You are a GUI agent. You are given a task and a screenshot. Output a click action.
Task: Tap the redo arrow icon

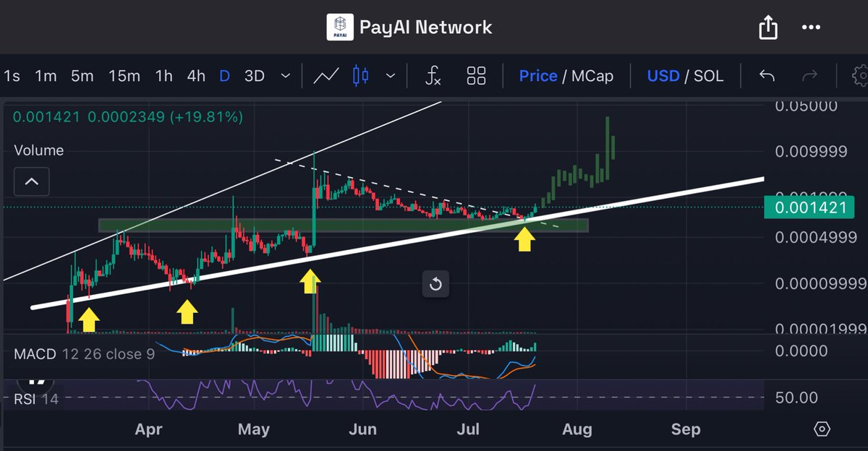810,76
